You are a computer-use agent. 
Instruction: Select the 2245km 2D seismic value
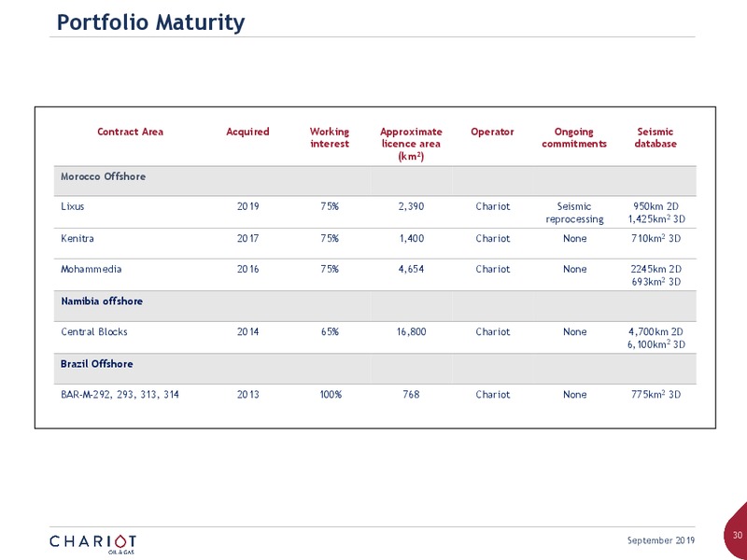[x=656, y=269]
